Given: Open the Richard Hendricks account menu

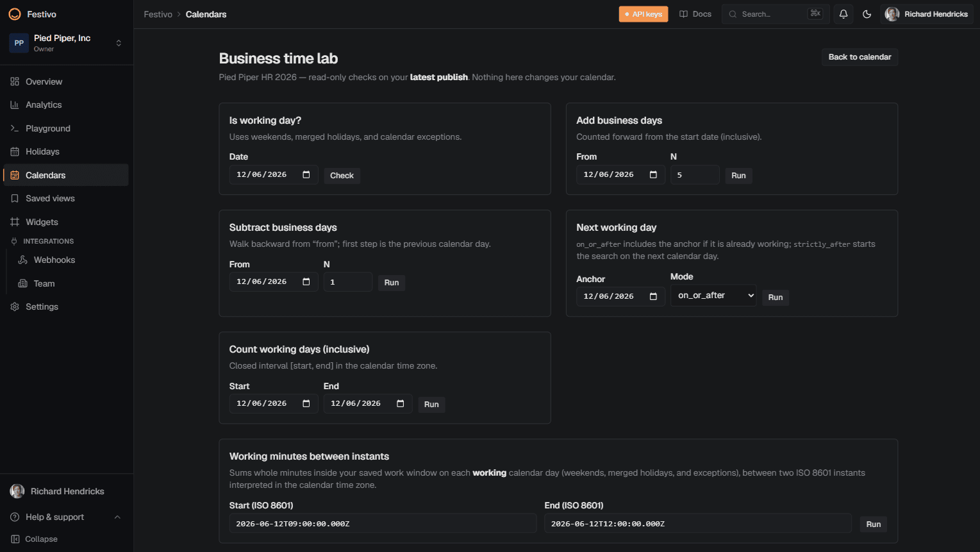Looking at the screenshot, I should click(927, 14).
